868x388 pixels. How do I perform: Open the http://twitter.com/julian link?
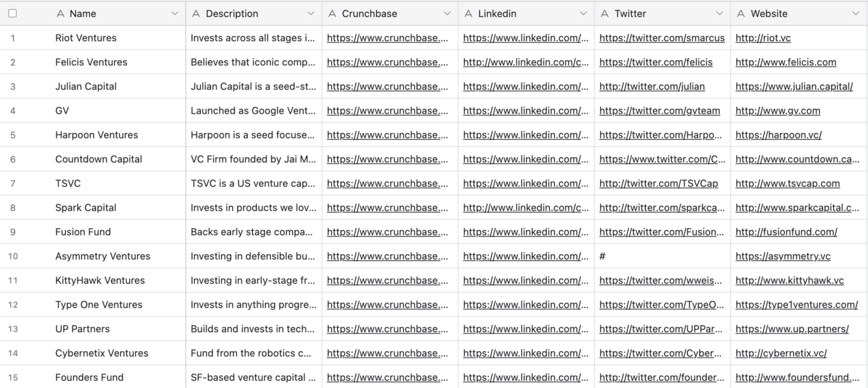652,87
